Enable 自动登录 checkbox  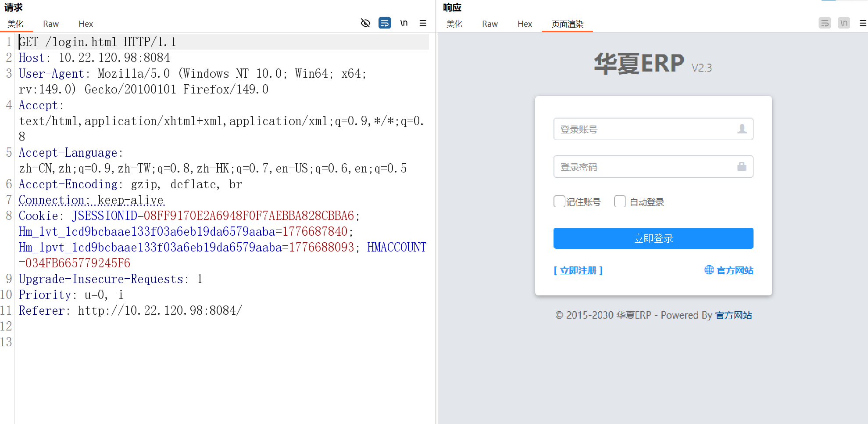[x=620, y=201]
